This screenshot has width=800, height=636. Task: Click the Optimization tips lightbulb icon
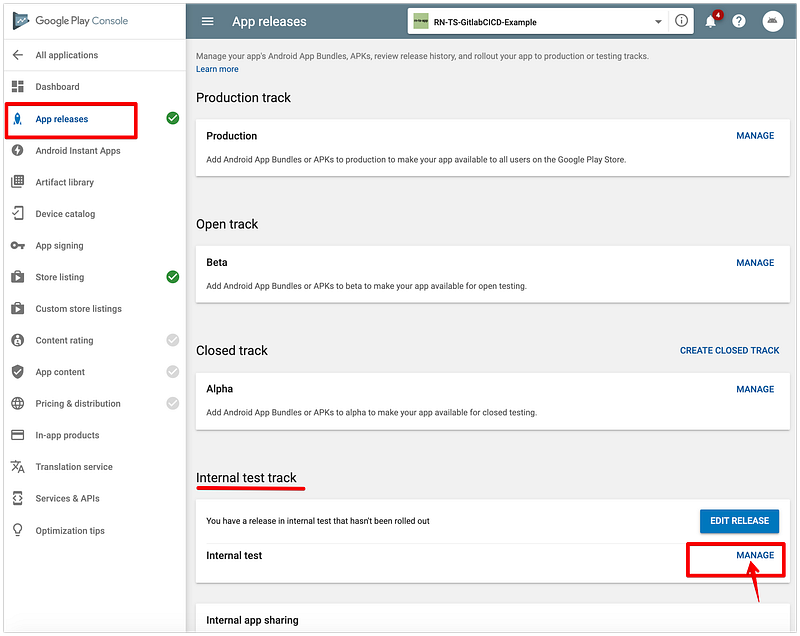click(18, 530)
